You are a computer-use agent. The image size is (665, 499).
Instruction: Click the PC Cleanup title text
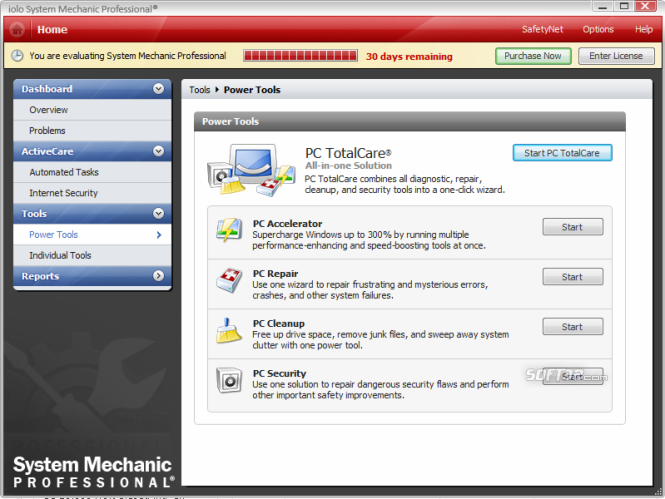tap(278, 323)
